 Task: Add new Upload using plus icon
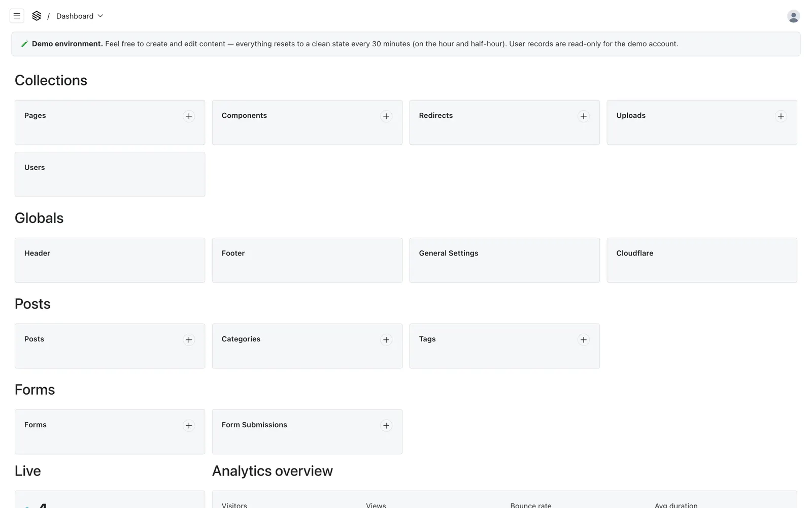point(781,116)
